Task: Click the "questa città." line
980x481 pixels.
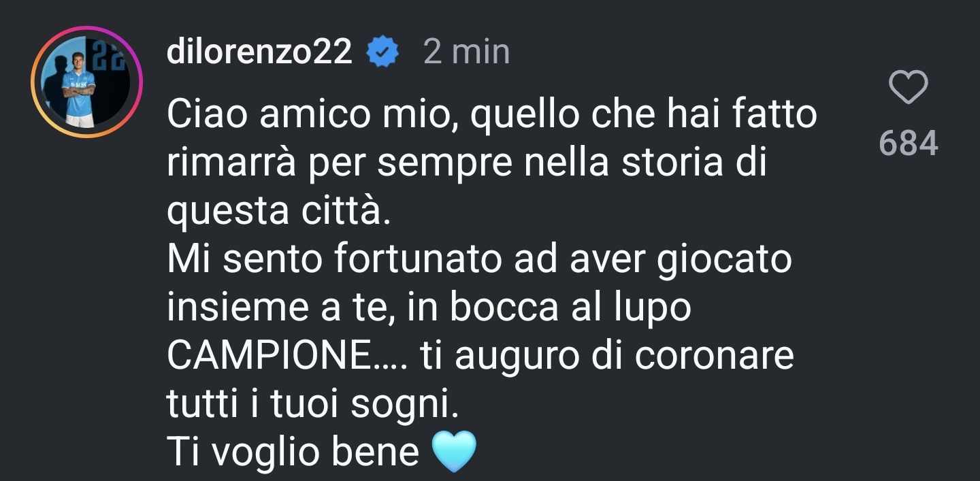Action: [x=280, y=212]
